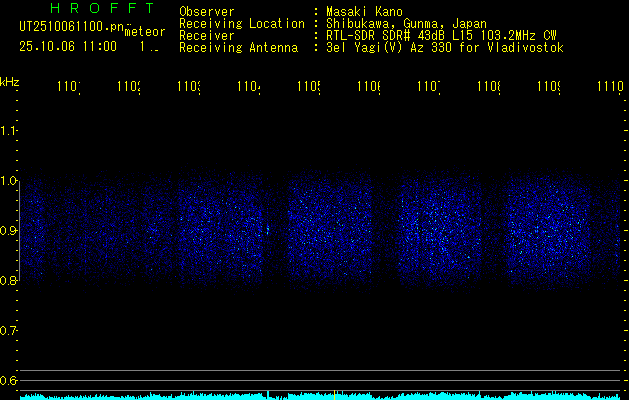Click the 1101 time axis label
The height and width of the screenshot is (400, 629).
[69, 86]
